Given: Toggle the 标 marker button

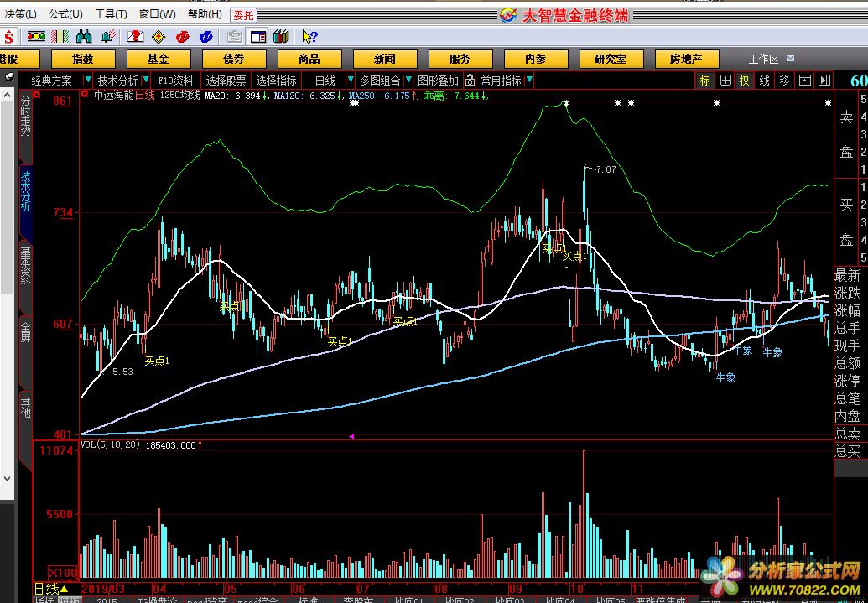Looking at the screenshot, I should (x=704, y=81).
